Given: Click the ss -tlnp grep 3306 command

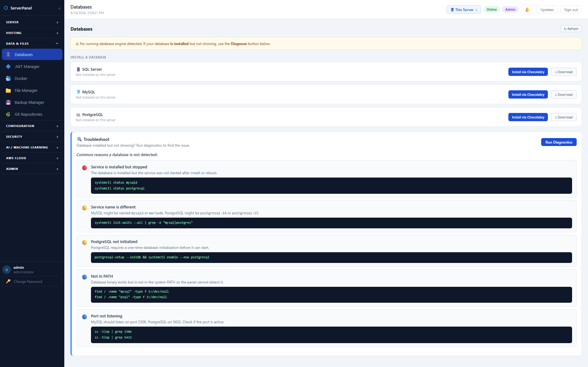Looking at the screenshot, I should coord(113,332).
